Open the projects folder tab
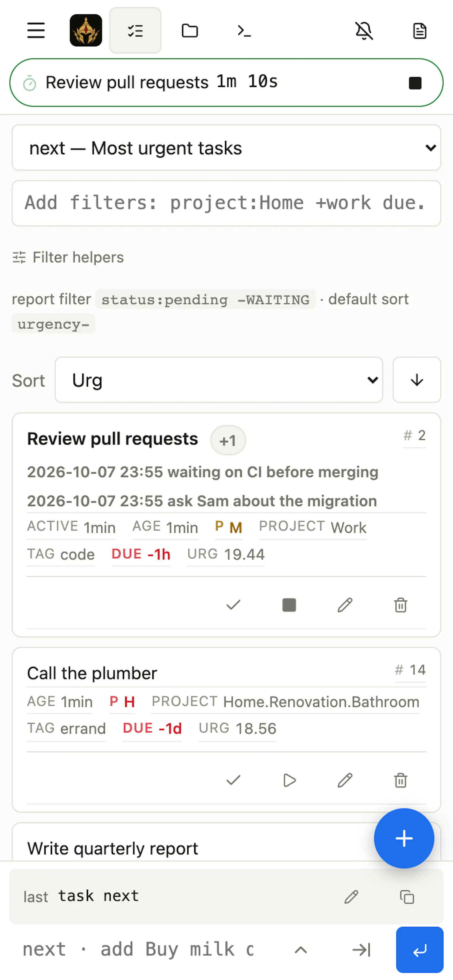Viewport: 453px width, 980px height. (x=190, y=31)
